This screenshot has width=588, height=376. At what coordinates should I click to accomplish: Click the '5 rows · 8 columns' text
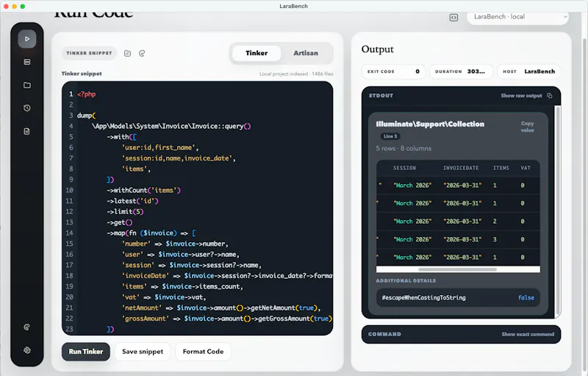(x=404, y=148)
